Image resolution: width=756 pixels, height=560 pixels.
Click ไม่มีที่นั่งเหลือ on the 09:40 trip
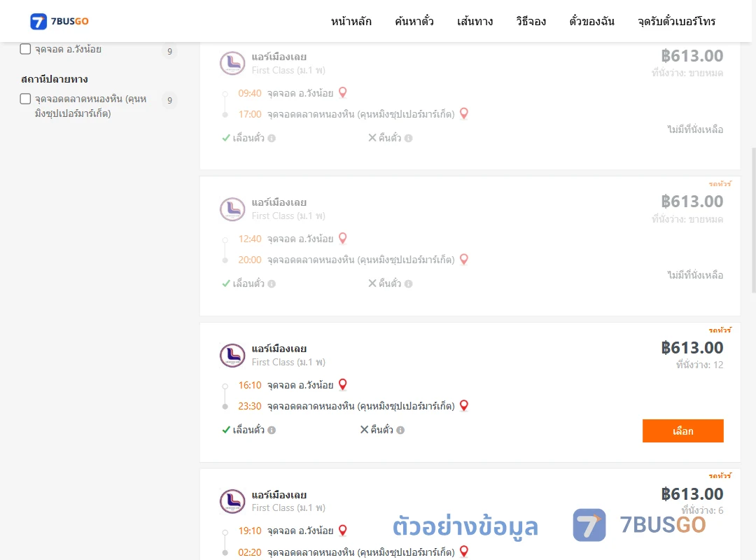click(x=695, y=129)
